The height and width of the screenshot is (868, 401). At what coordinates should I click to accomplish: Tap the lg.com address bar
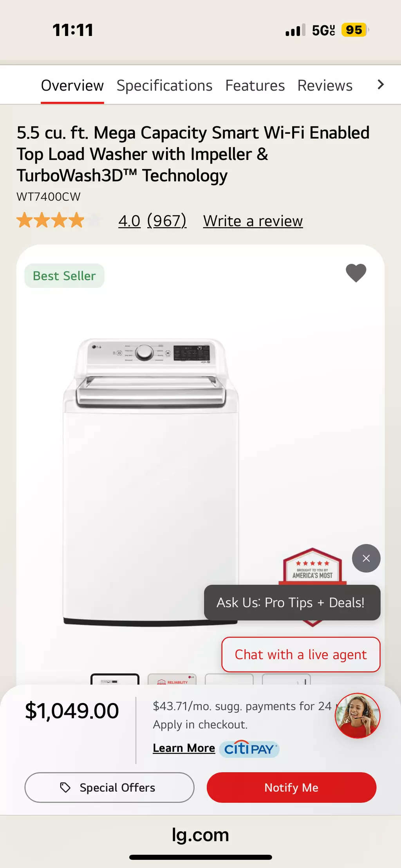click(x=200, y=835)
